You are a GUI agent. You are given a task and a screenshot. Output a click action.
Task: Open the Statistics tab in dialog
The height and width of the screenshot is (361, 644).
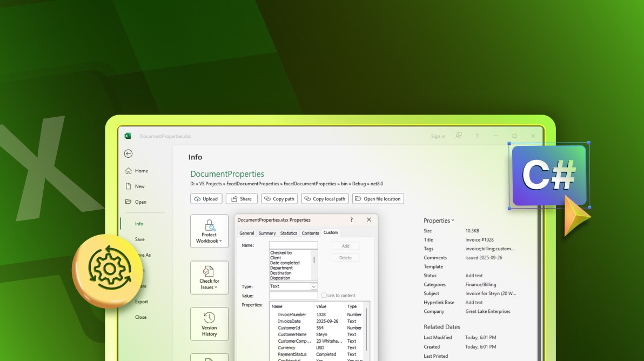click(289, 233)
